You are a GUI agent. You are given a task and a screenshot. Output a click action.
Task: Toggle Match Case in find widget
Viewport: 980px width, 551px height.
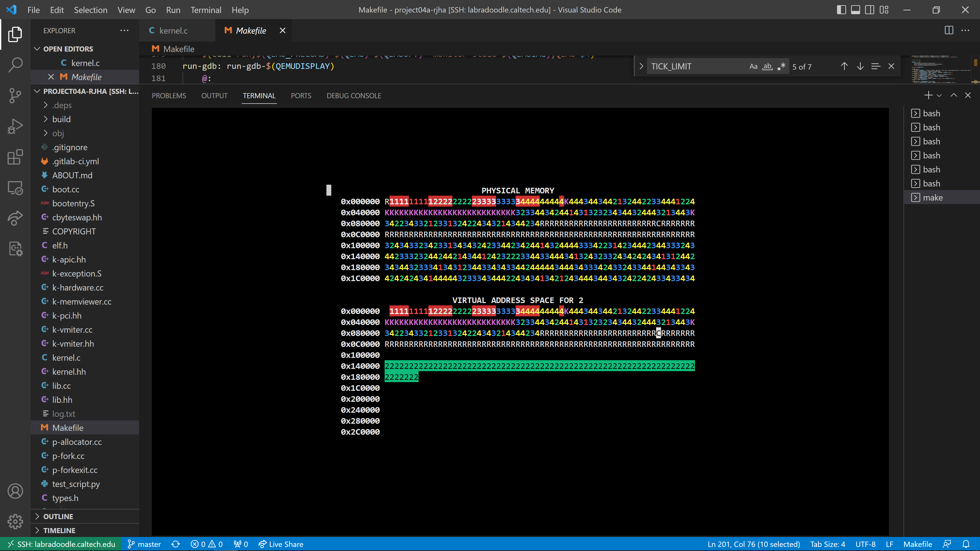[753, 67]
